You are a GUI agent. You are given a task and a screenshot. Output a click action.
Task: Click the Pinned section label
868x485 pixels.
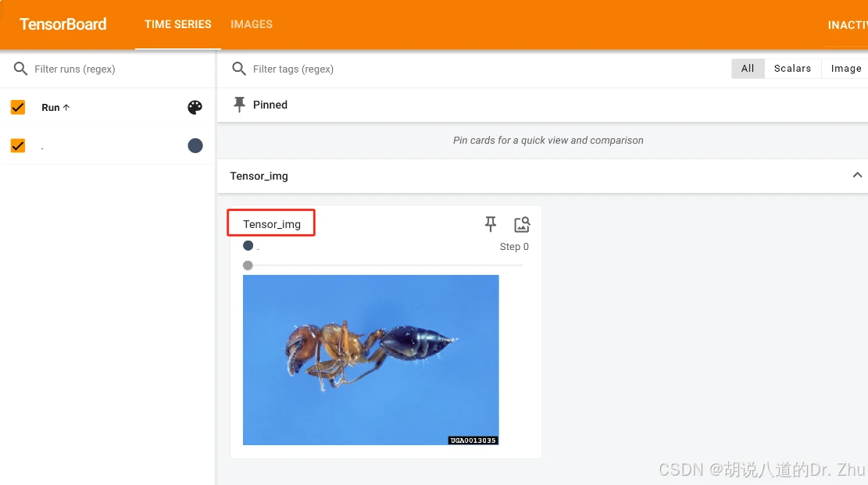pos(270,105)
